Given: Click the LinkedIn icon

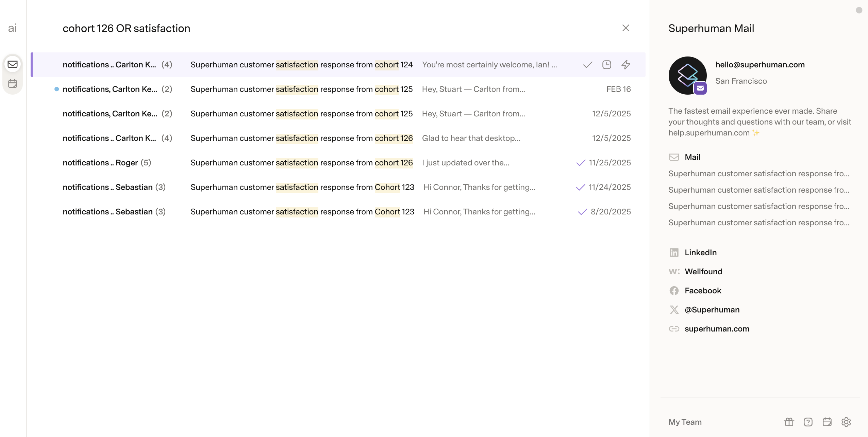Looking at the screenshot, I should [x=674, y=253].
